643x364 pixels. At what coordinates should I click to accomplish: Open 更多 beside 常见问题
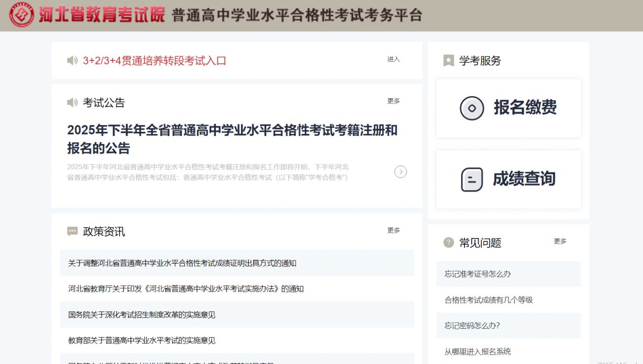[559, 242]
